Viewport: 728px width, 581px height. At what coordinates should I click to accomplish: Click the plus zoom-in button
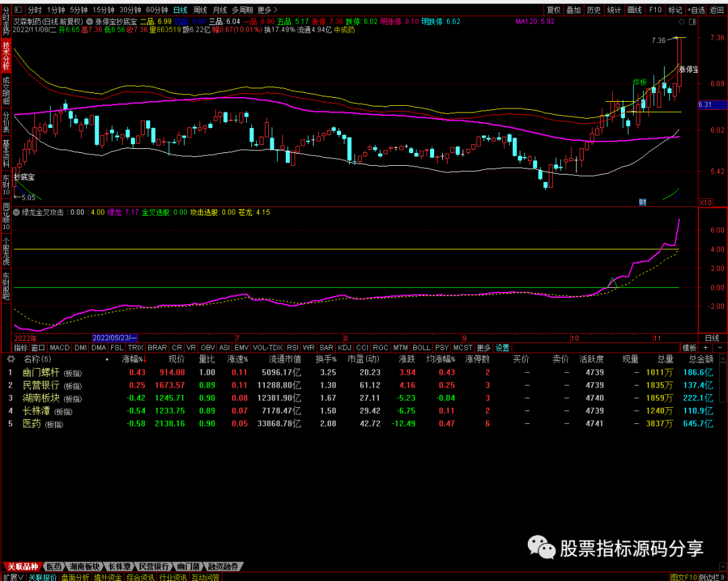click(x=706, y=347)
